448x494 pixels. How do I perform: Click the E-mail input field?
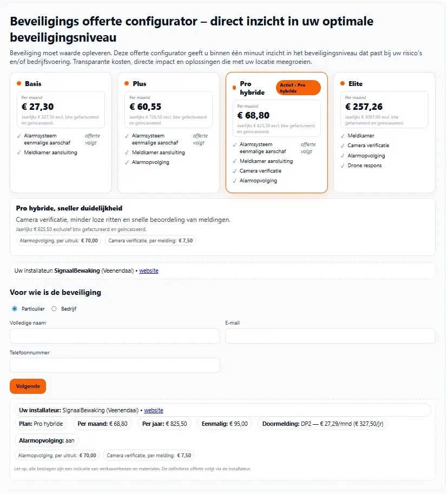point(330,336)
